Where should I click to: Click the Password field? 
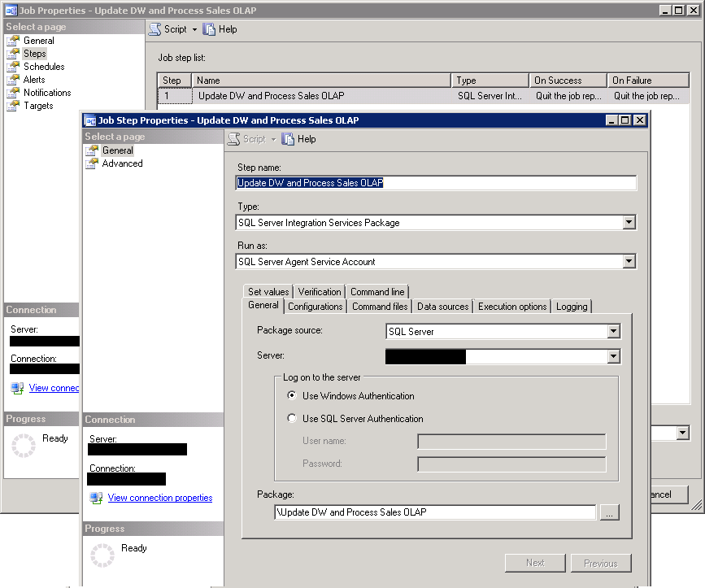pos(511,464)
